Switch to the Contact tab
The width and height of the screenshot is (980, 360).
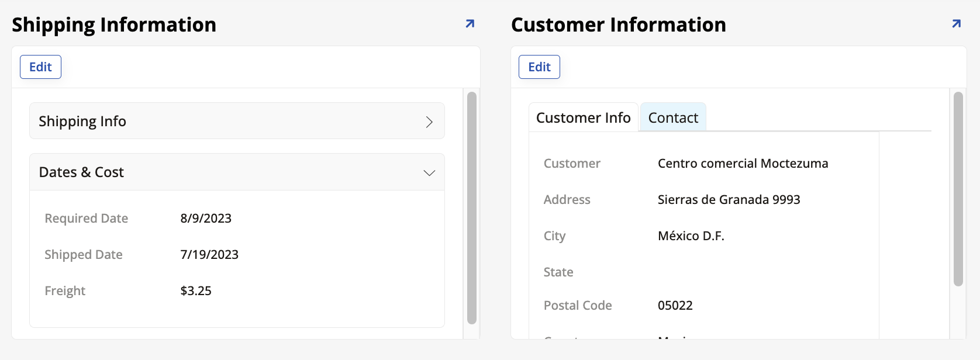tap(673, 118)
